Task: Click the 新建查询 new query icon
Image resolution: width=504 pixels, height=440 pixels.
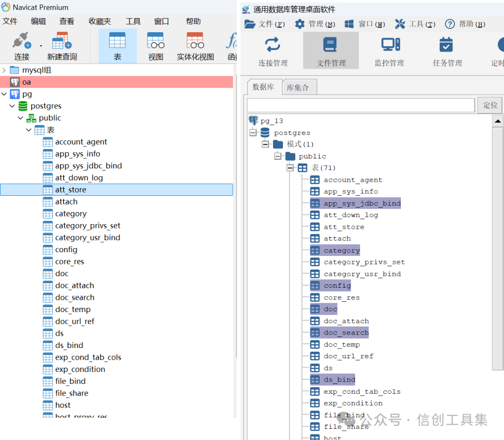Action: [62, 41]
